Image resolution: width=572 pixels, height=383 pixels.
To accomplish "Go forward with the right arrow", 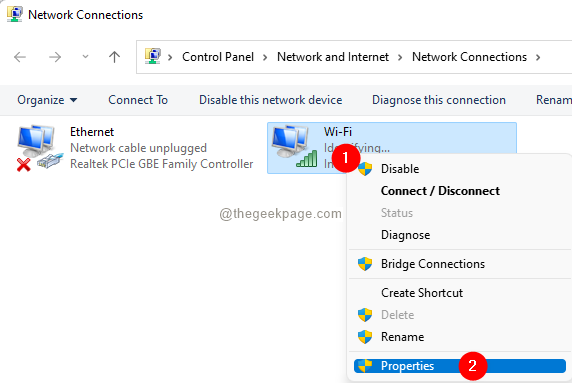I will (55, 57).
